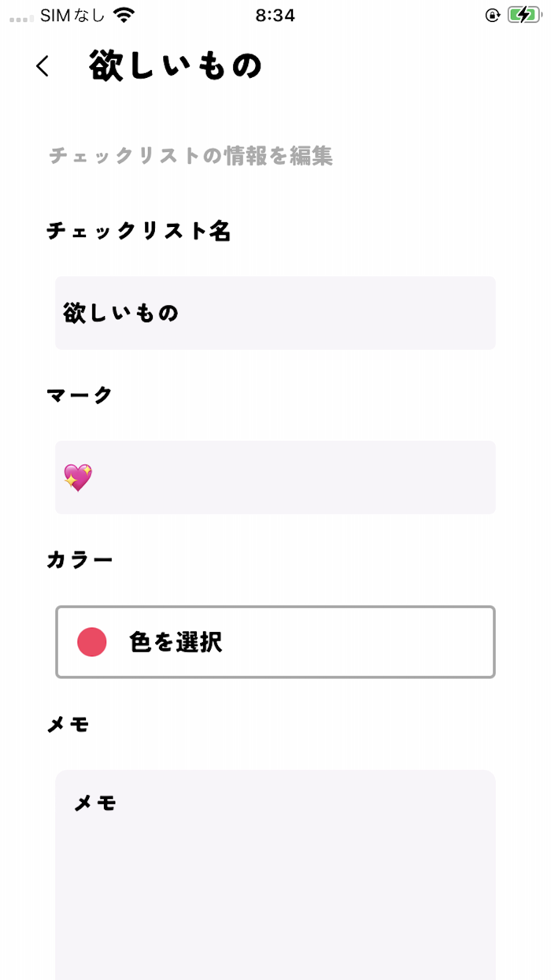Tap the マーク section label

pyautogui.click(x=80, y=395)
